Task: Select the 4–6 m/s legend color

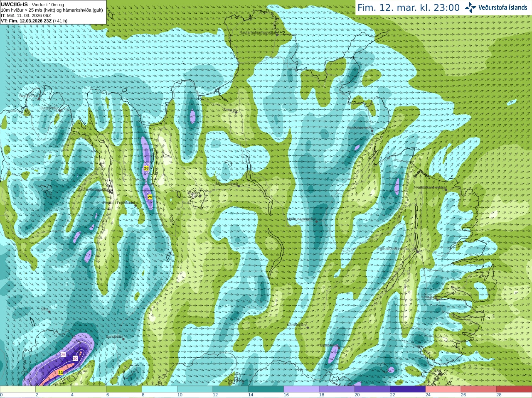Action: [x=89, y=389]
